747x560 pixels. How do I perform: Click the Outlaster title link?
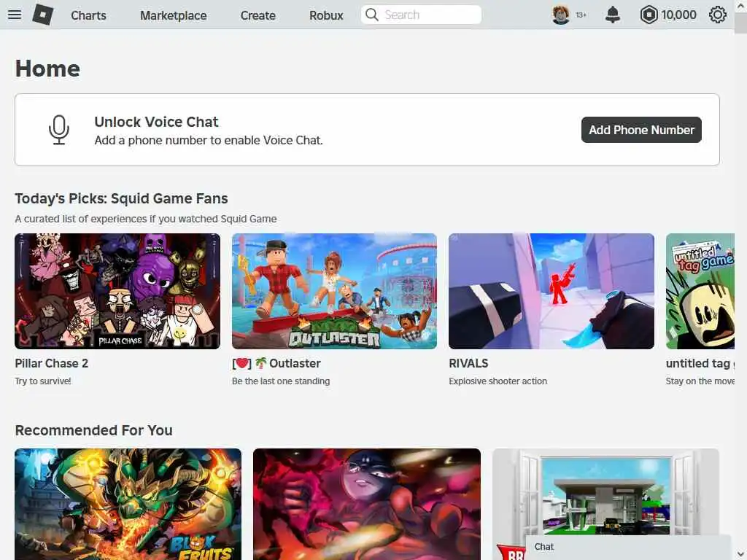coord(276,363)
